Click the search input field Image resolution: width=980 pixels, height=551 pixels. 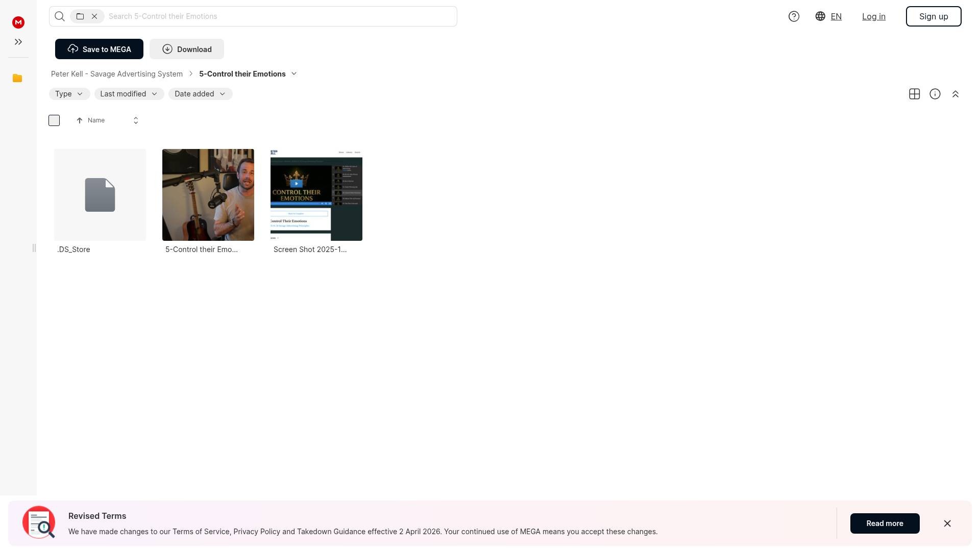coord(281,16)
